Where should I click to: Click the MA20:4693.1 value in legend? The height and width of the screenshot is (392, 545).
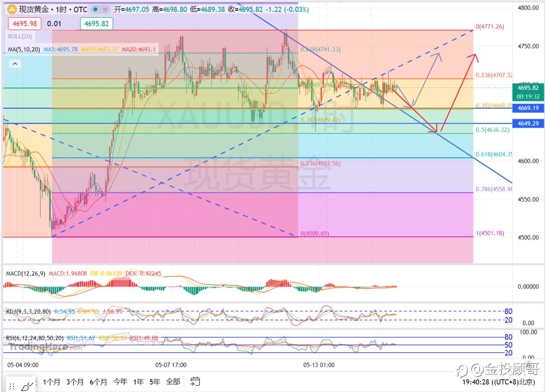139,49
